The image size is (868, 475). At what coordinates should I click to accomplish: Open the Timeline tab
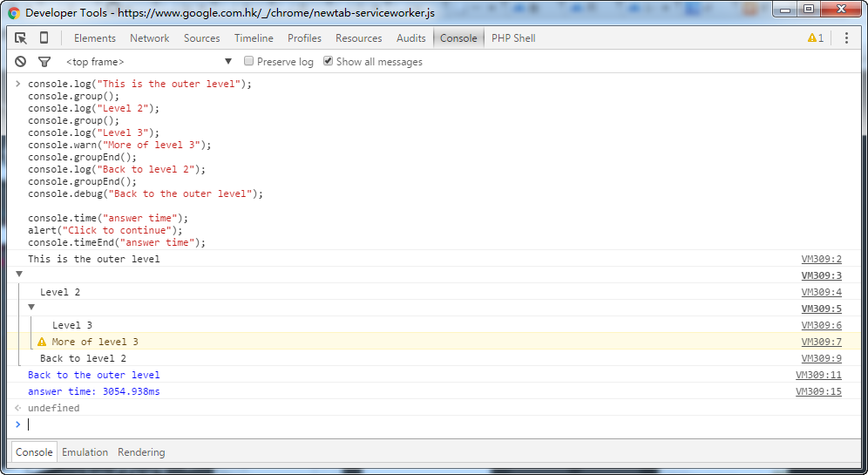coord(254,38)
